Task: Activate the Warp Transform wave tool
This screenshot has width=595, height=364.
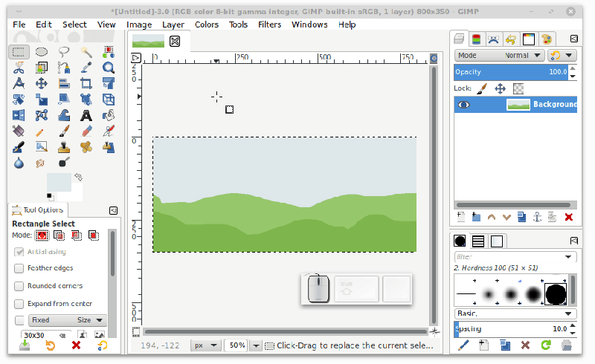Action: click(x=64, y=115)
